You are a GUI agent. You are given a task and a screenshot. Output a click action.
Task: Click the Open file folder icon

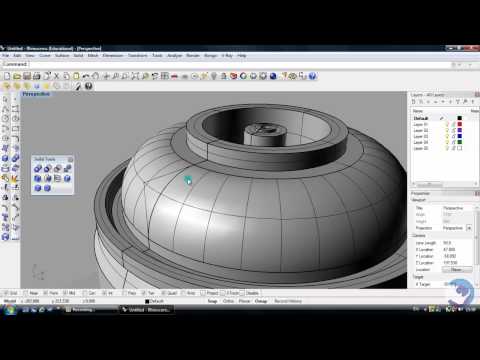(17, 76)
